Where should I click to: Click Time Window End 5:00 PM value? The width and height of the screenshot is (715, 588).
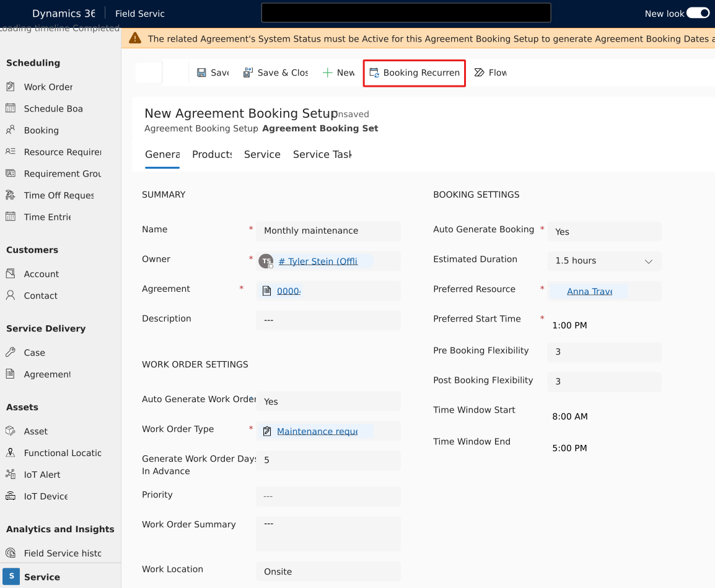click(x=569, y=448)
